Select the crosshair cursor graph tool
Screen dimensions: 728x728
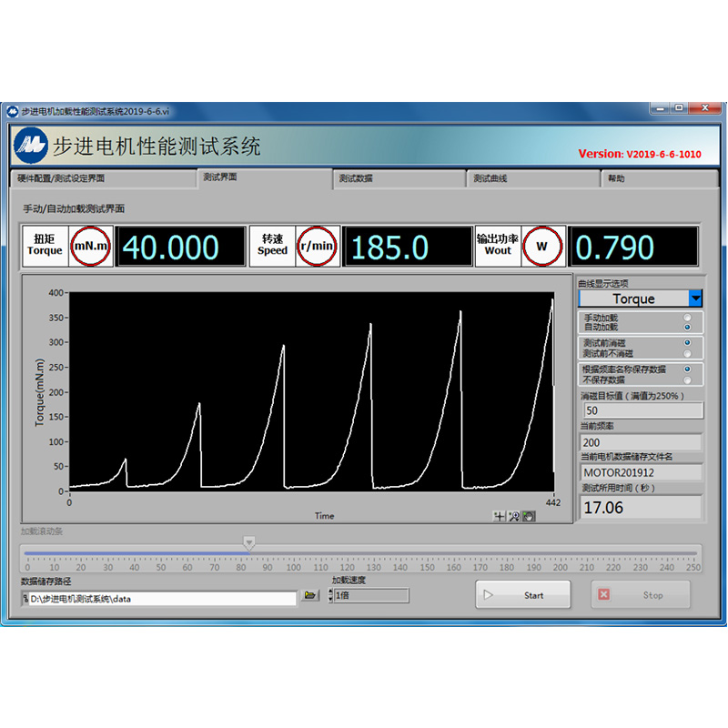[x=500, y=515]
